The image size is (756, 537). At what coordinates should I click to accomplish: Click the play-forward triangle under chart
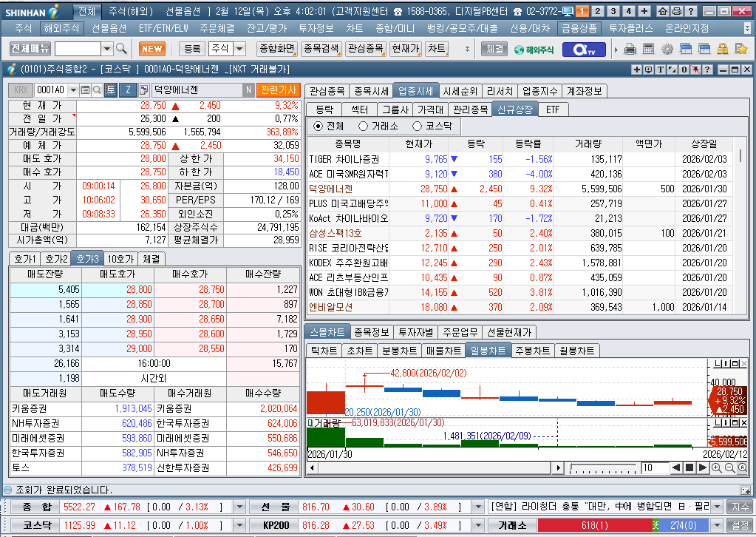click(703, 467)
